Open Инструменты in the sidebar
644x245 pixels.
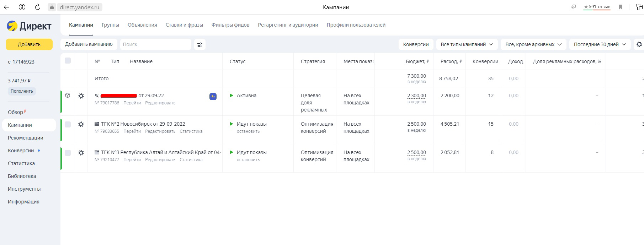tap(24, 189)
